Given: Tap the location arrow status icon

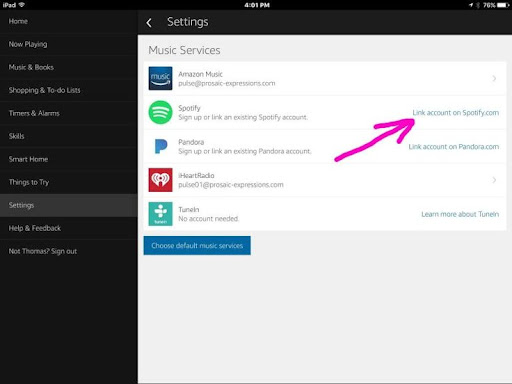Looking at the screenshot, I should pos(471,5).
